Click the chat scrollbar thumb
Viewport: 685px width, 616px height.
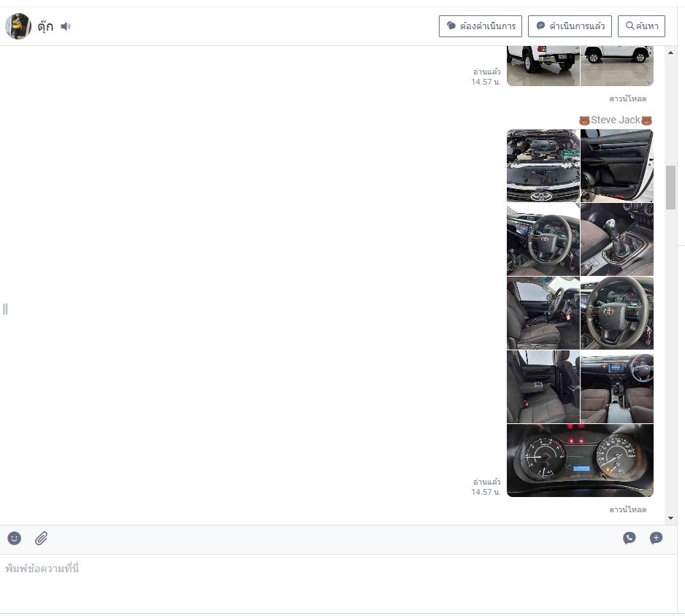(670, 188)
